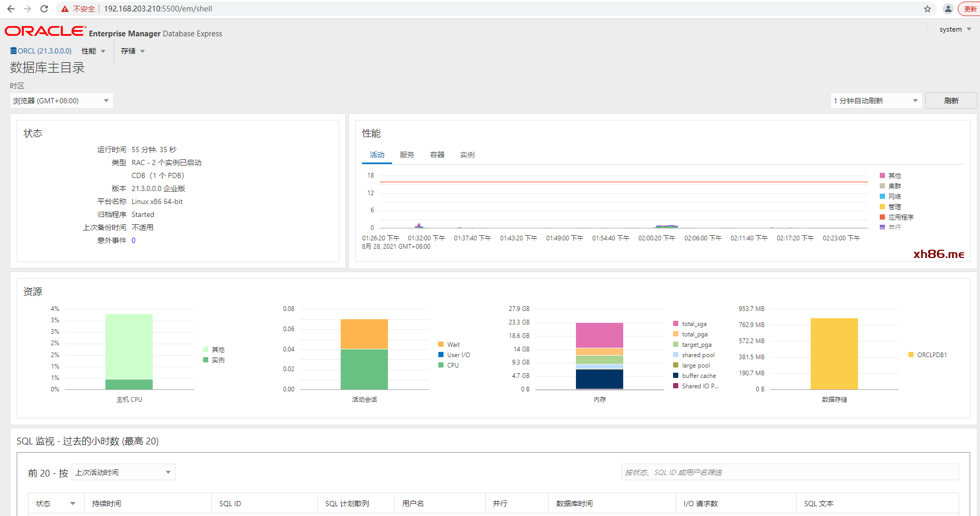Click the total_sga pink legend swatch
The image size is (980, 516).
pyautogui.click(x=676, y=324)
